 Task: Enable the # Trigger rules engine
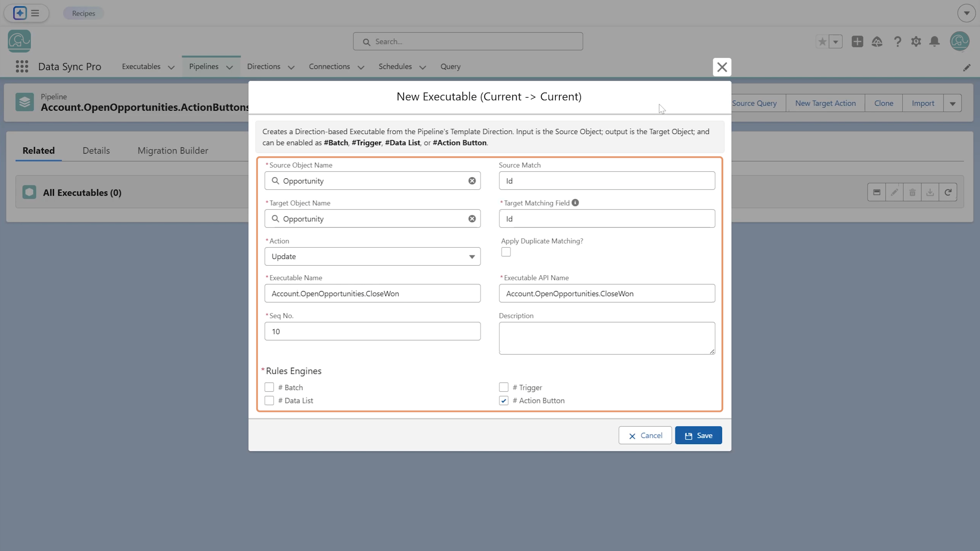(x=503, y=387)
